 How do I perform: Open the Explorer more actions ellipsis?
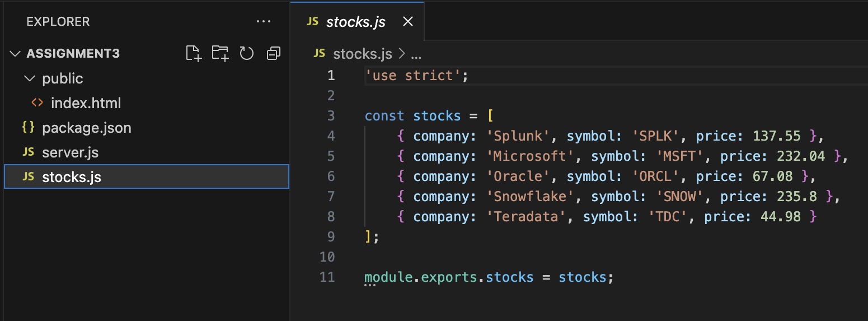coord(263,22)
